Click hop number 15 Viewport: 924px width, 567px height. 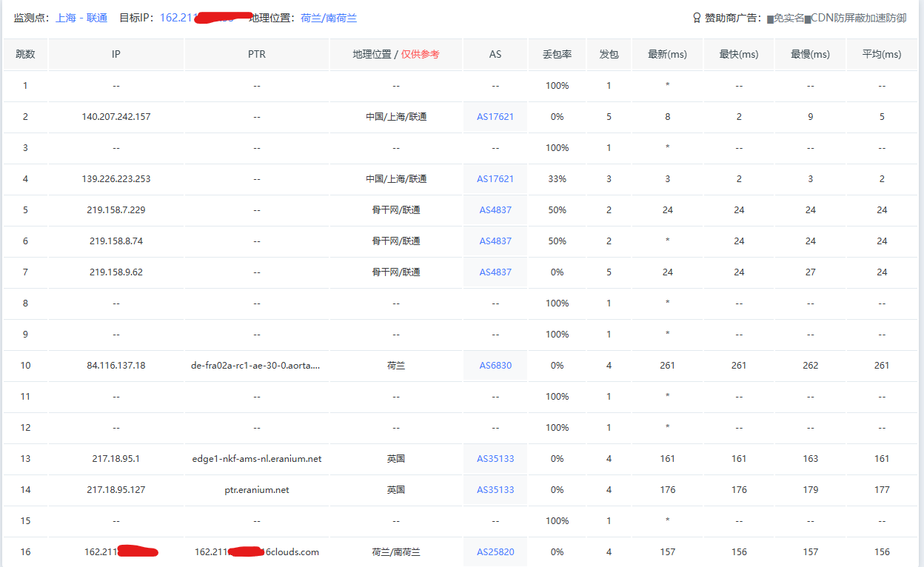pyautogui.click(x=25, y=521)
